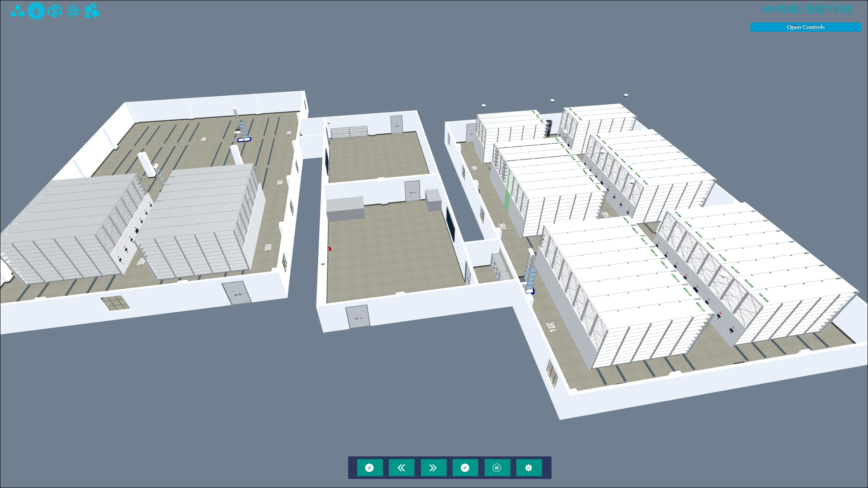Expand the Open Controls panel
The width and height of the screenshot is (868, 488).
point(805,27)
